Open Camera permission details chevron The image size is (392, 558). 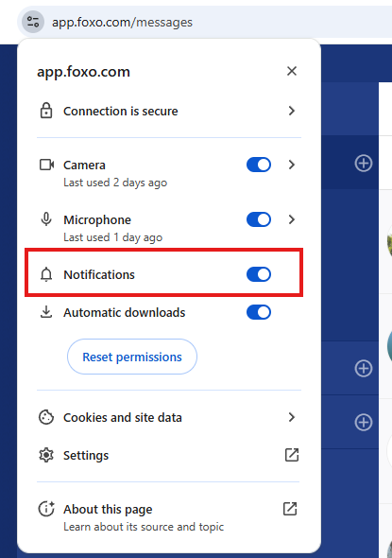pyautogui.click(x=292, y=165)
